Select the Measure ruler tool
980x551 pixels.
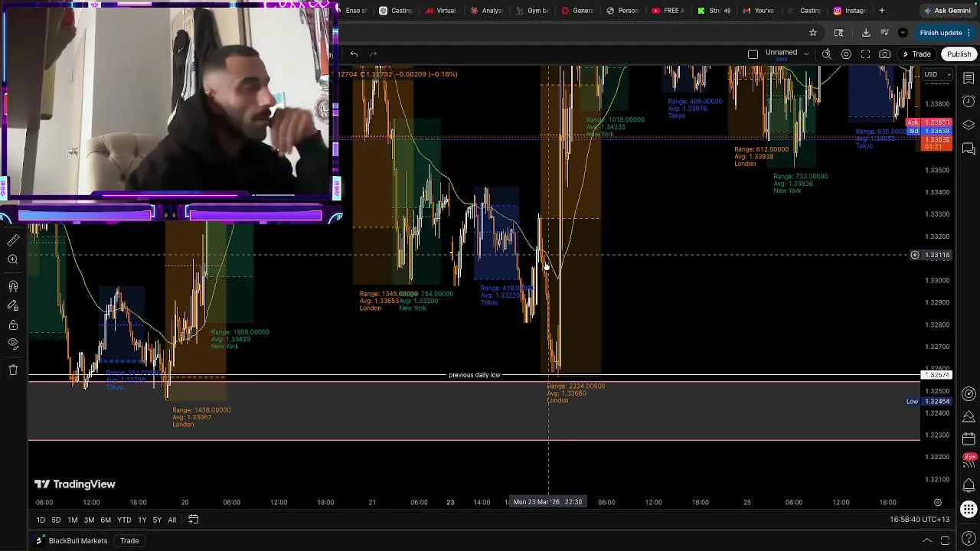pyautogui.click(x=13, y=240)
